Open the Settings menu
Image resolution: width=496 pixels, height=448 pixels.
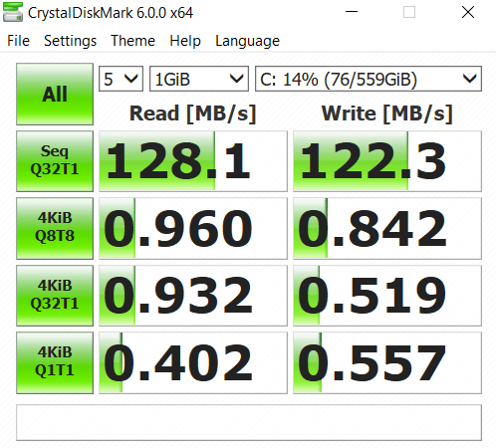(x=70, y=41)
